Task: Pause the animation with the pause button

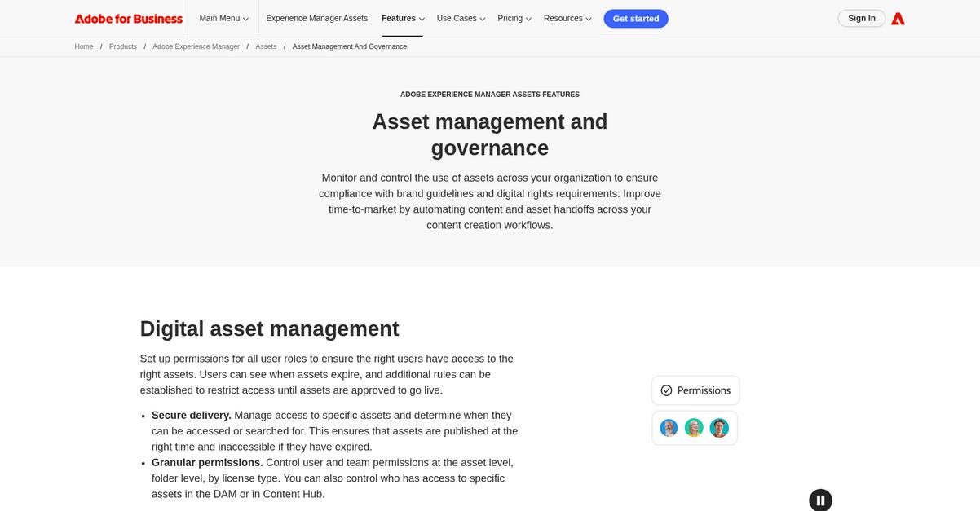Action: [x=820, y=500]
